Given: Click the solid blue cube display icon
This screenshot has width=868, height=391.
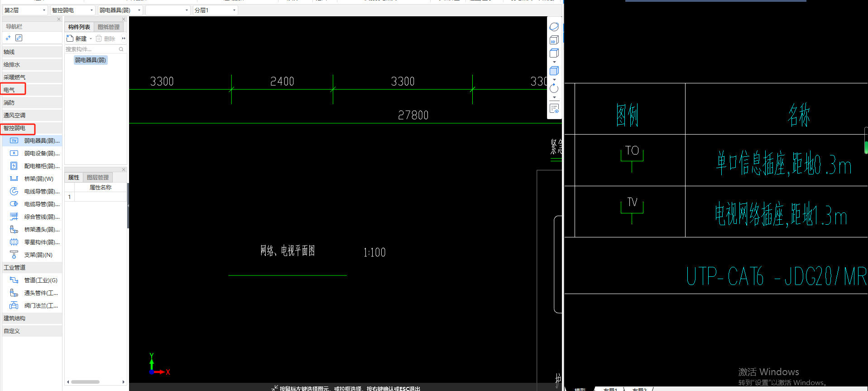Looking at the screenshot, I should (x=554, y=71).
